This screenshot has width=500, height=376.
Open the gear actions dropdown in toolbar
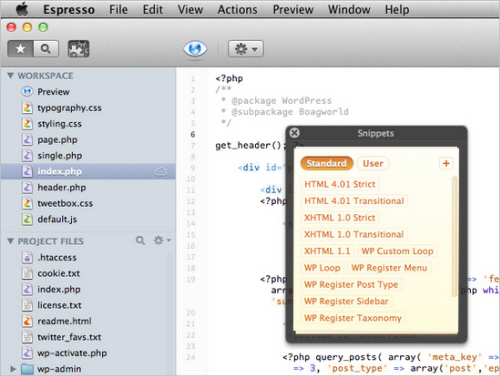point(246,49)
